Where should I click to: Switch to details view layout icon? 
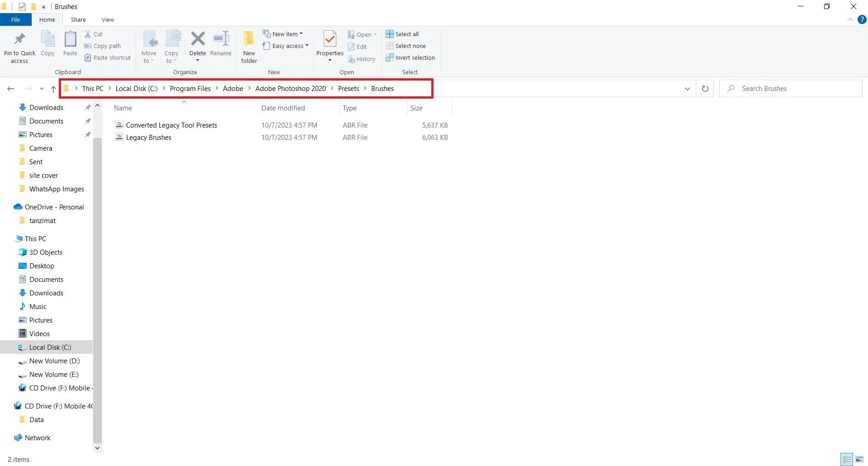pos(847,459)
